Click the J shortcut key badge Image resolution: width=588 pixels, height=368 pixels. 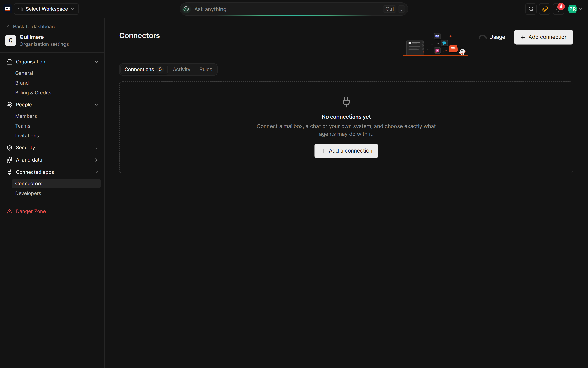pyautogui.click(x=401, y=9)
